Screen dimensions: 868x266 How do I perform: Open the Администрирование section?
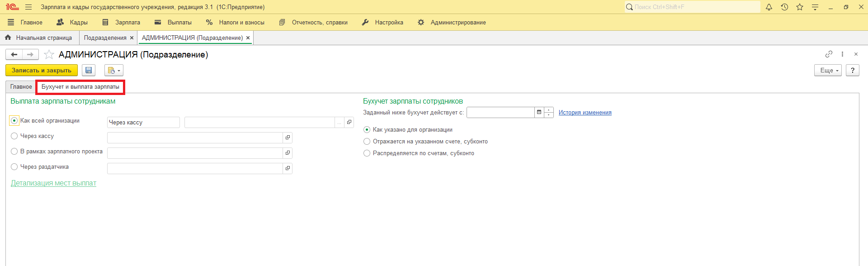click(x=452, y=22)
